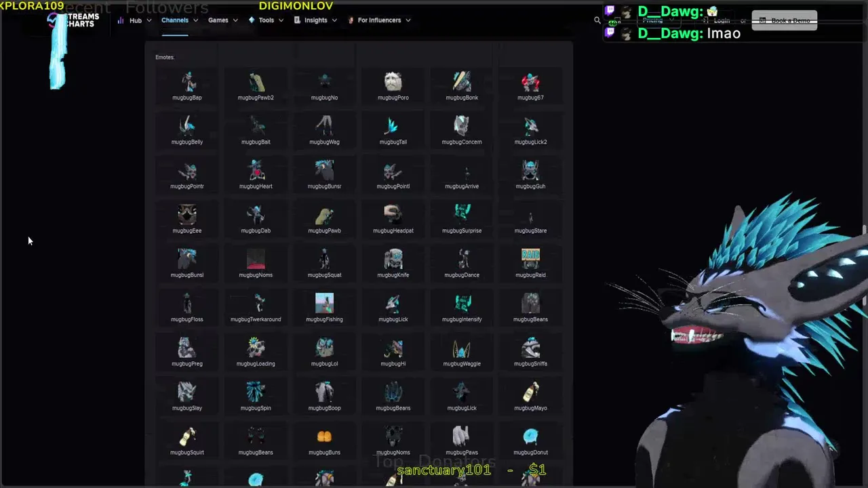Click the mugbugPointl emote label
This screenshot has width=868, height=488.
pyautogui.click(x=393, y=186)
